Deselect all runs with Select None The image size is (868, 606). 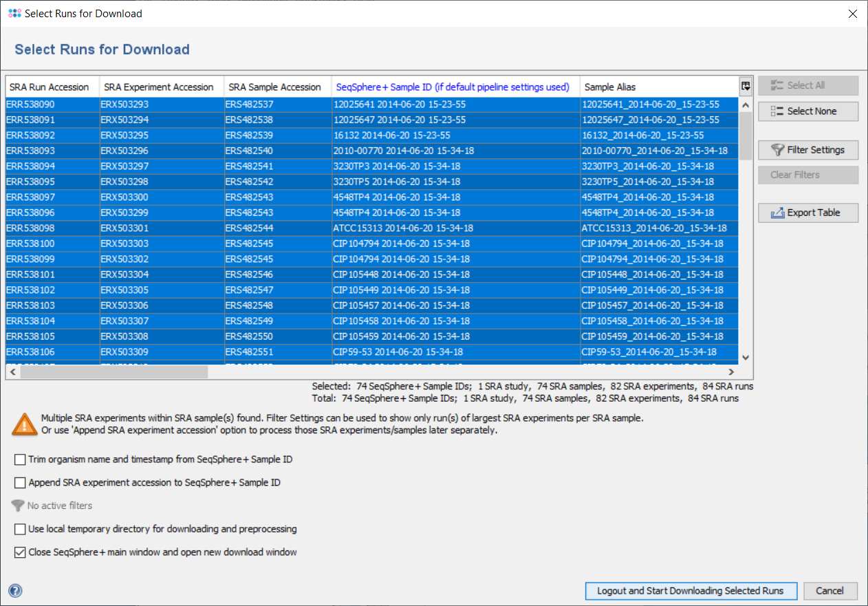pos(808,111)
